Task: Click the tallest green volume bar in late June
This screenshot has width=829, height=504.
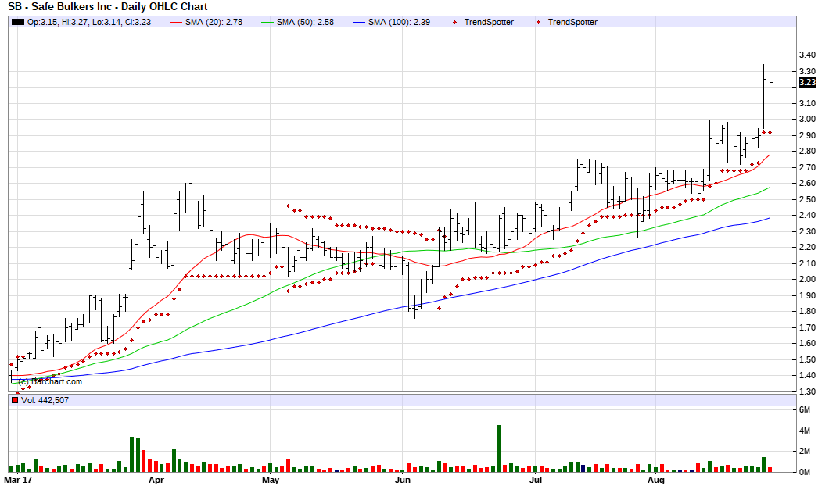Action: click(x=499, y=449)
